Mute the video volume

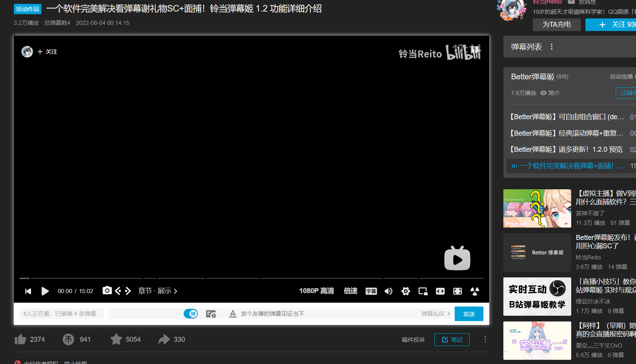pos(388,291)
